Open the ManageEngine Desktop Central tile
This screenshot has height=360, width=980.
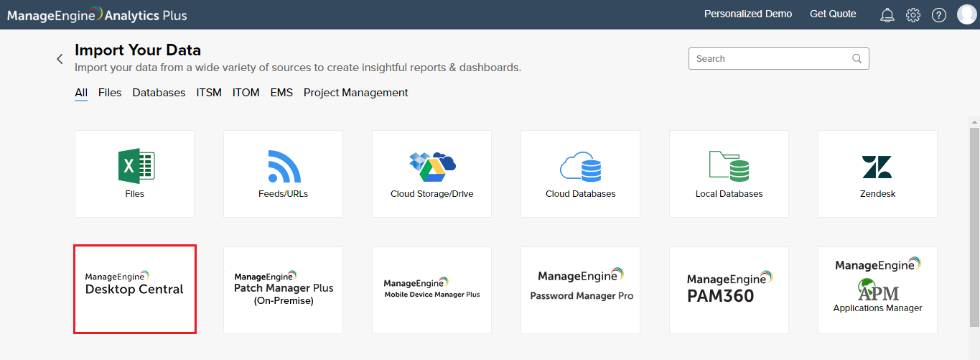(135, 289)
